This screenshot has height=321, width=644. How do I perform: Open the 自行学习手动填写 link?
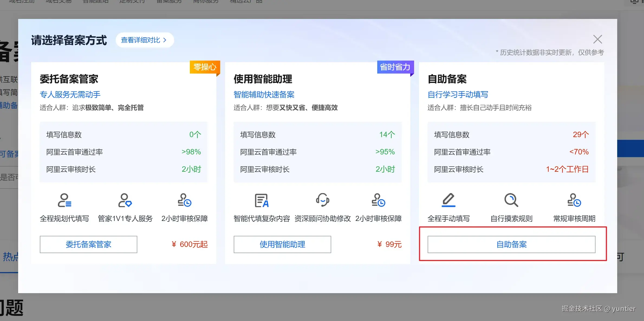458,94
